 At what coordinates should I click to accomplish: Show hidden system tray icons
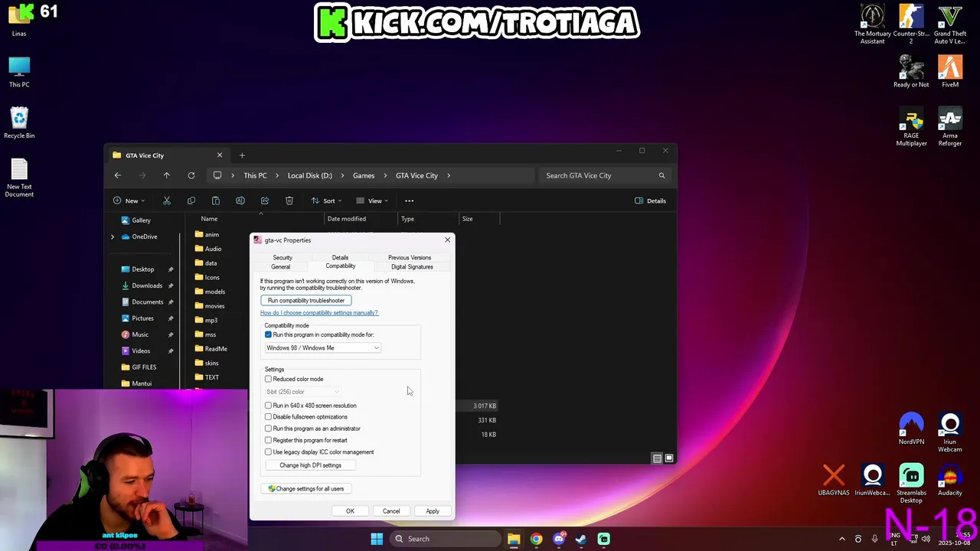tap(841, 539)
